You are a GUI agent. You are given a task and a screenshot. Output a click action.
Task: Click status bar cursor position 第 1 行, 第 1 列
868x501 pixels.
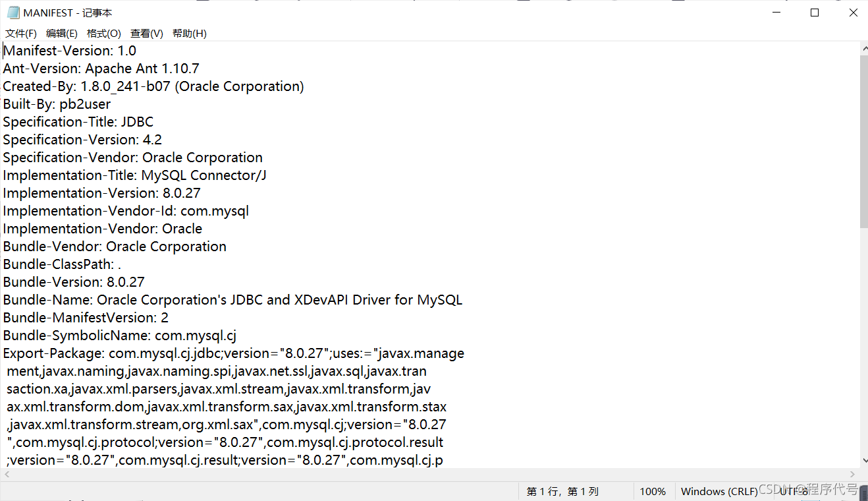(x=562, y=492)
